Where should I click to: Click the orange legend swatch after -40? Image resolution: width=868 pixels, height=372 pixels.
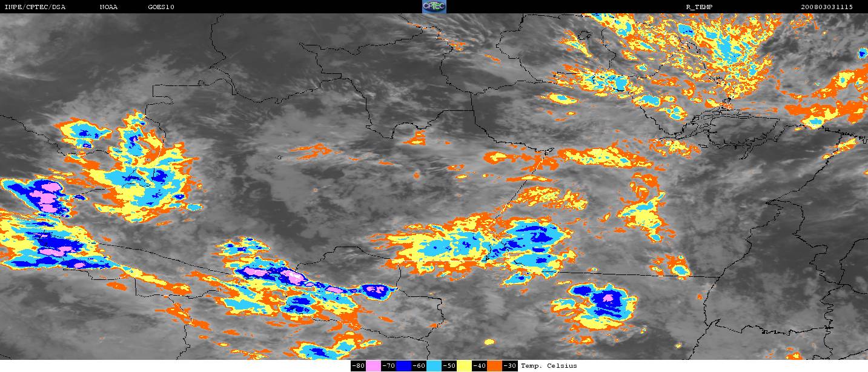pyautogui.click(x=494, y=365)
